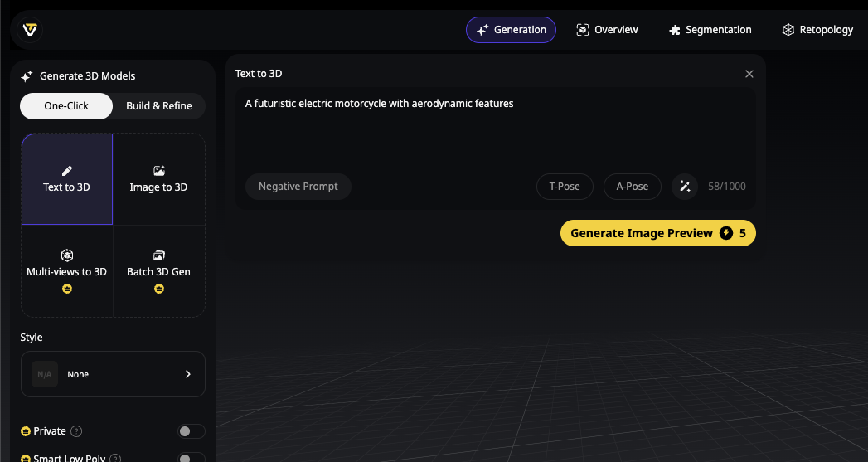Click the magic wand enhance prompt icon
Screen dimensions: 868x462
click(x=685, y=187)
